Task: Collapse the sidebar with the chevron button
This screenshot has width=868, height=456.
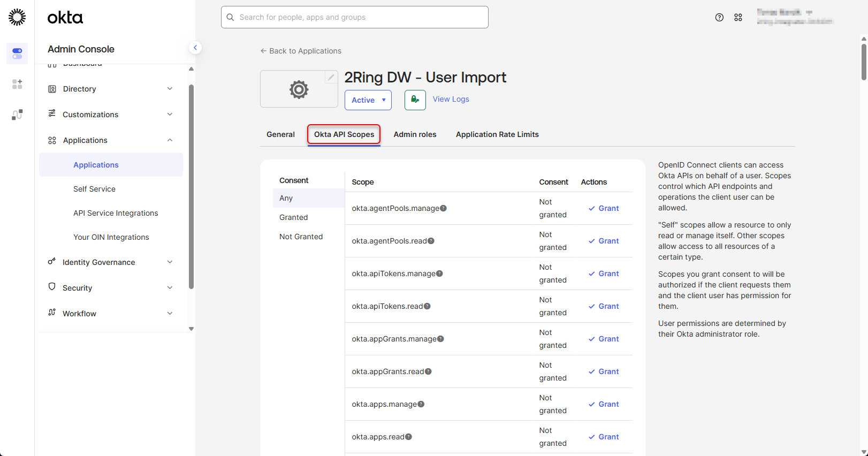Action: click(x=195, y=48)
